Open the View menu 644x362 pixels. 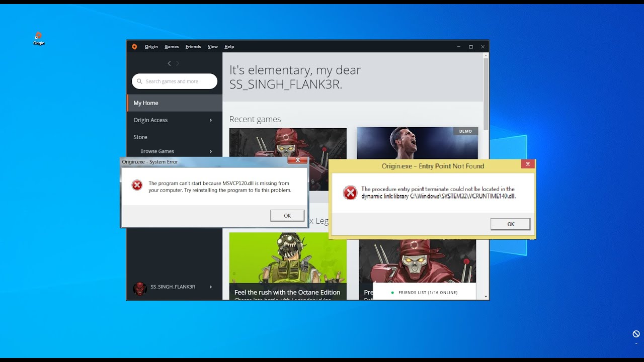pos(213,47)
